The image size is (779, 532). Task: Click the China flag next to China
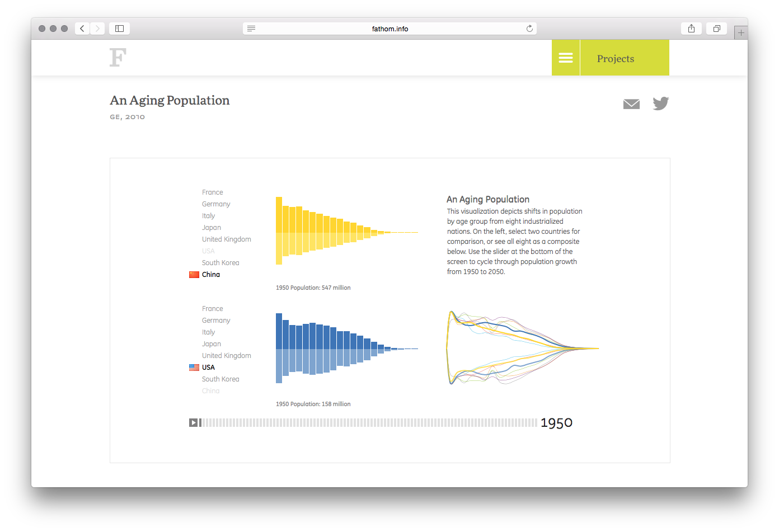[x=194, y=274]
